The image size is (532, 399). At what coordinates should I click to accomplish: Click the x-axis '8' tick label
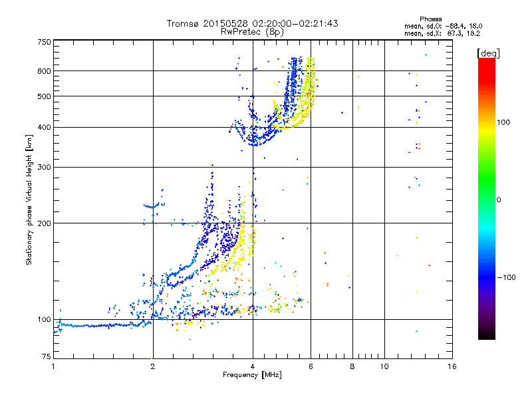point(352,366)
